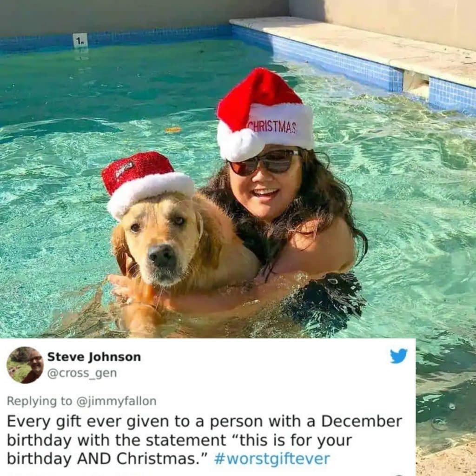Open the @cross_gen handle
Screen dimensions: 476x476
(x=82, y=373)
